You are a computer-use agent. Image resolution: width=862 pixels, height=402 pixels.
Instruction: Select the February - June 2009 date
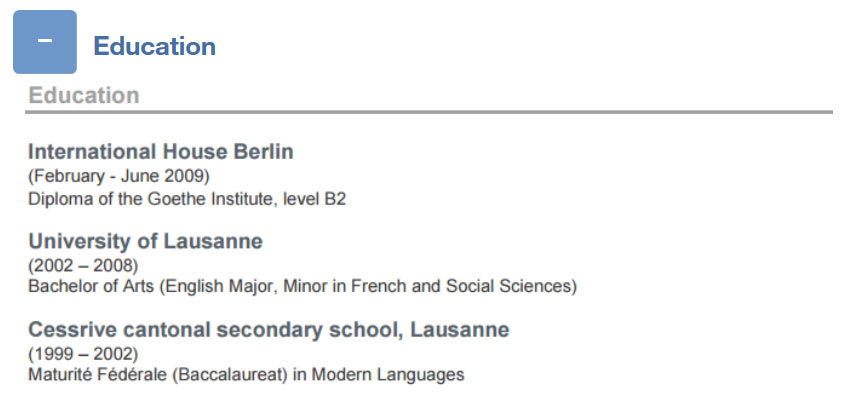point(119,177)
